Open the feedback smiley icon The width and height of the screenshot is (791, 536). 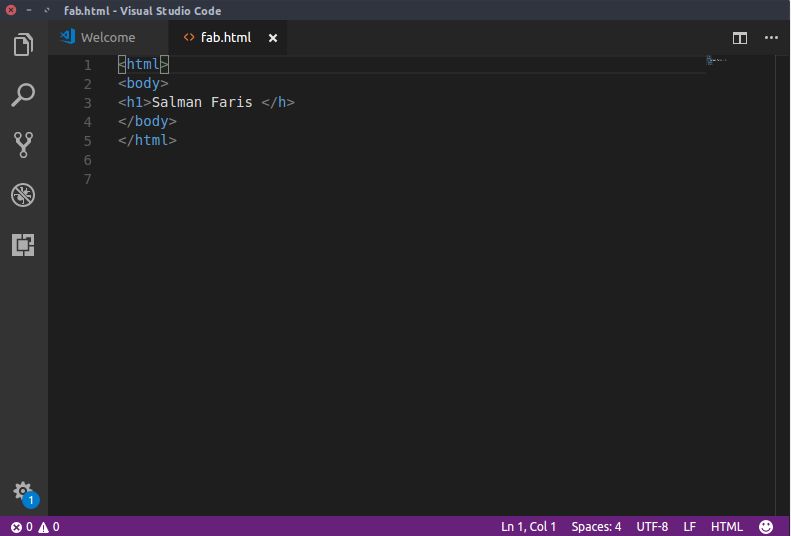[x=766, y=527]
